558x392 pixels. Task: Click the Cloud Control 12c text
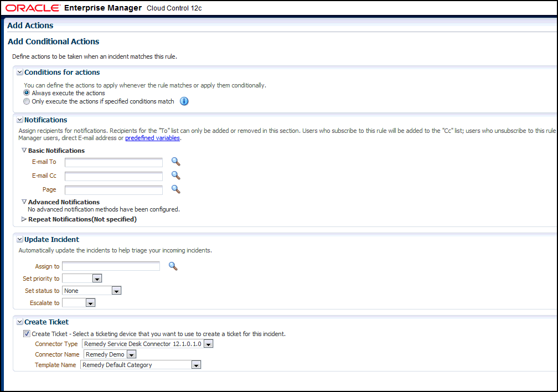174,8
